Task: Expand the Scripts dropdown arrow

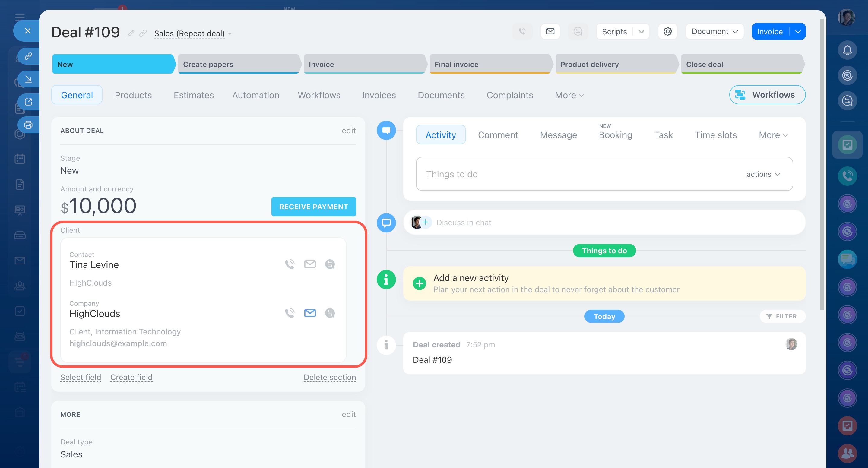Action: tap(641, 31)
